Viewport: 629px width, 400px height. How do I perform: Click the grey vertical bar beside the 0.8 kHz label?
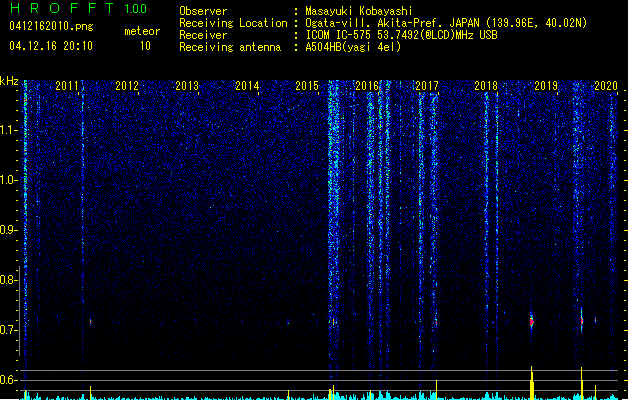coord(20,310)
